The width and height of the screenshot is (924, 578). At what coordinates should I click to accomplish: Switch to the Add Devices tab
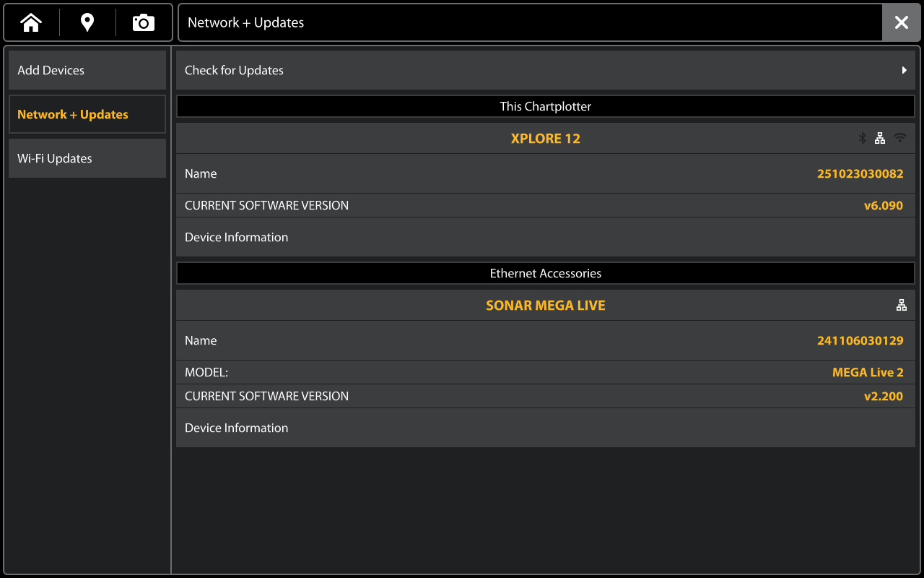(87, 69)
